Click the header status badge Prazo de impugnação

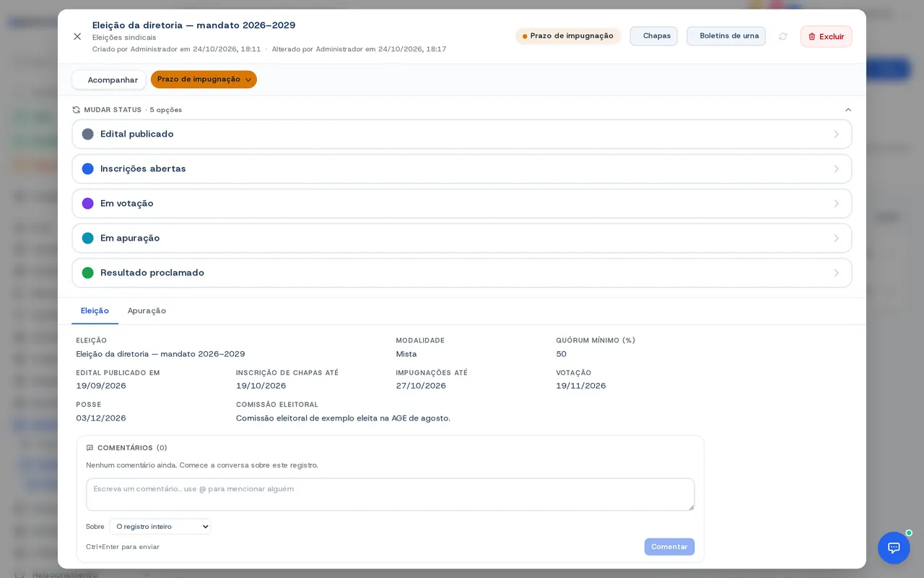tap(568, 36)
